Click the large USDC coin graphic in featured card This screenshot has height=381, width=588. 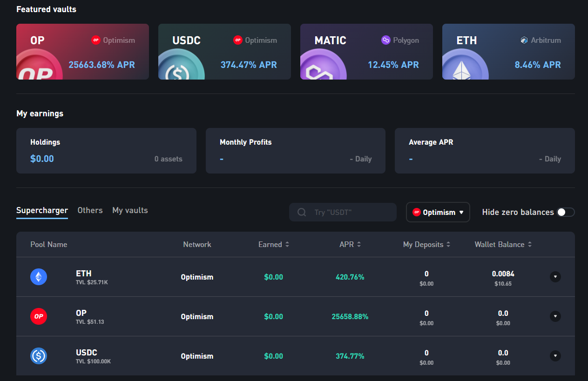coord(181,65)
